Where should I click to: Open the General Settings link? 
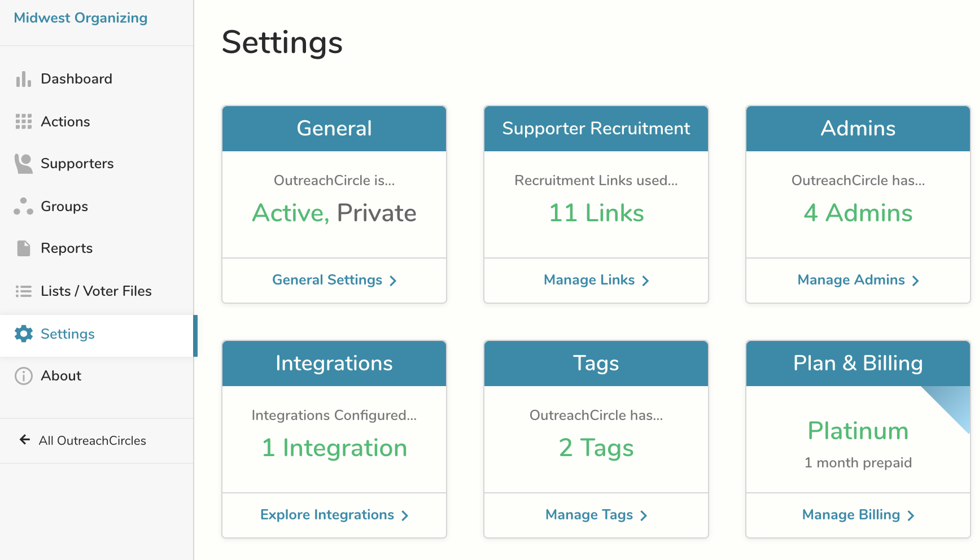tap(327, 280)
